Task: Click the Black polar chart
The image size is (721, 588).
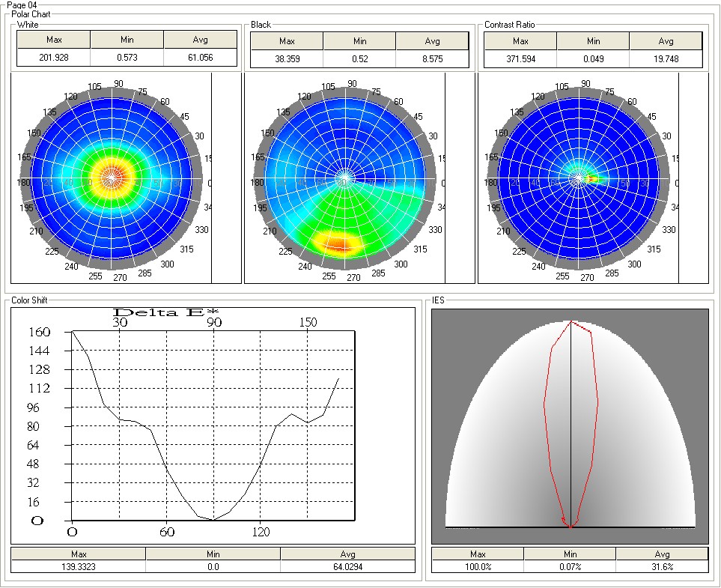Action: pos(344,178)
